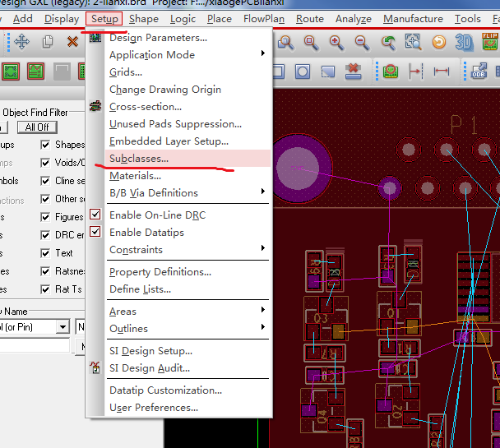Uncheck the Shapes filter checkbox
The image size is (500, 448).
point(46,145)
